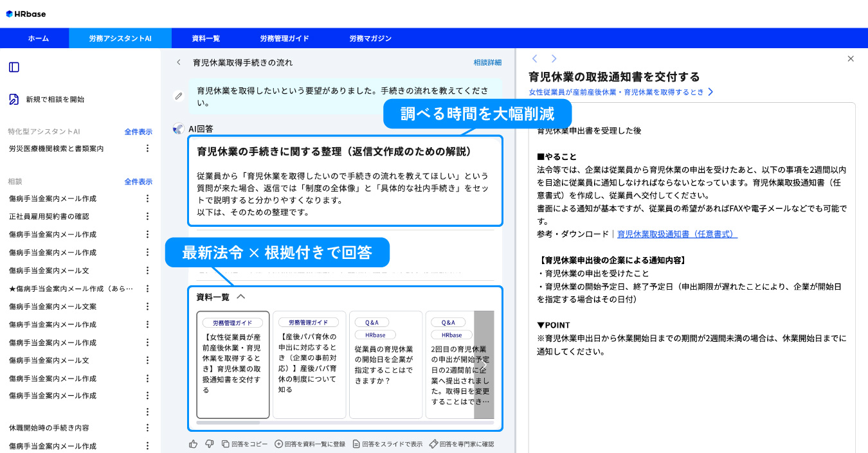Copy the answer with 回答をコピー
This screenshot has width=868, height=453.
244,443
